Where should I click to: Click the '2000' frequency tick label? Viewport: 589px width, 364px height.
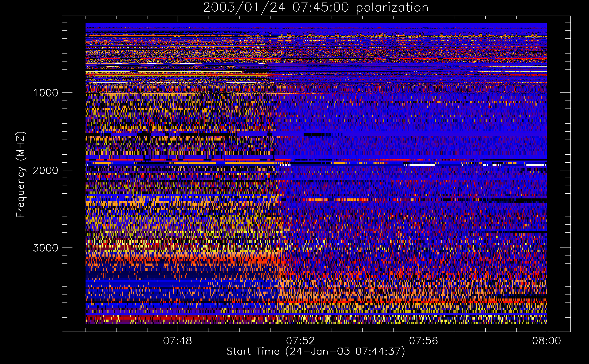pos(46,170)
